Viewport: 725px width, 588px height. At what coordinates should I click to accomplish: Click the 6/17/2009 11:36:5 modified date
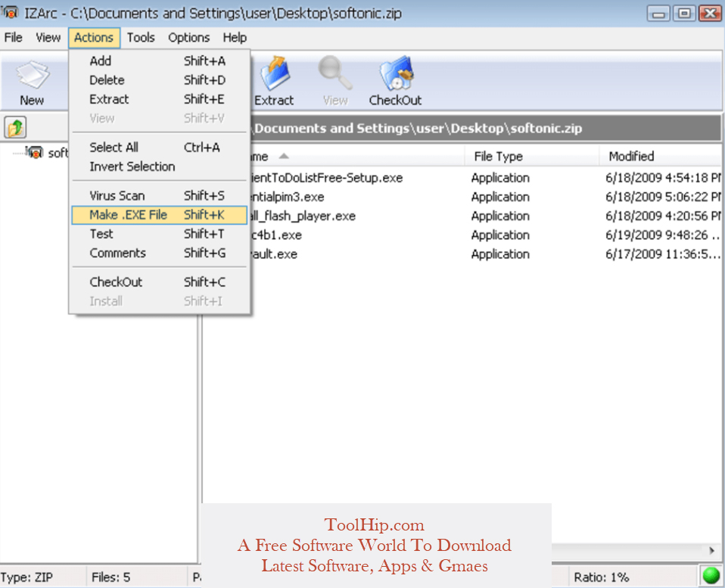(663, 254)
